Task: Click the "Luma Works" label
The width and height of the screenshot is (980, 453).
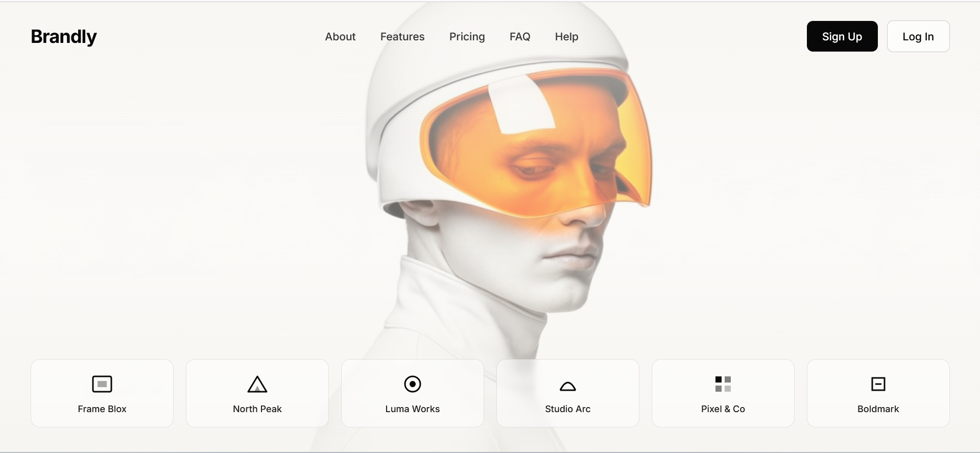Action: [413, 409]
